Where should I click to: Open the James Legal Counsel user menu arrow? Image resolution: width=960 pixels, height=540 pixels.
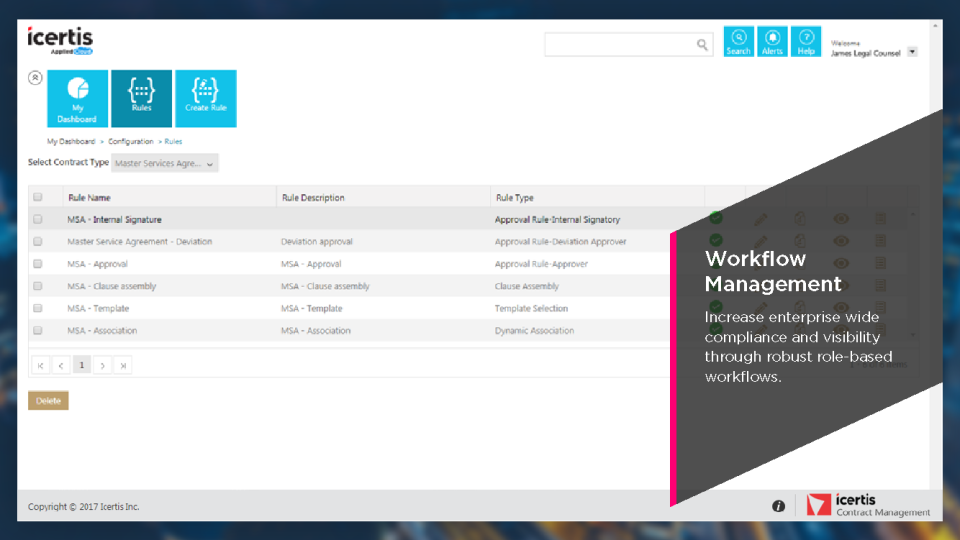pyautogui.click(x=912, y=53)
